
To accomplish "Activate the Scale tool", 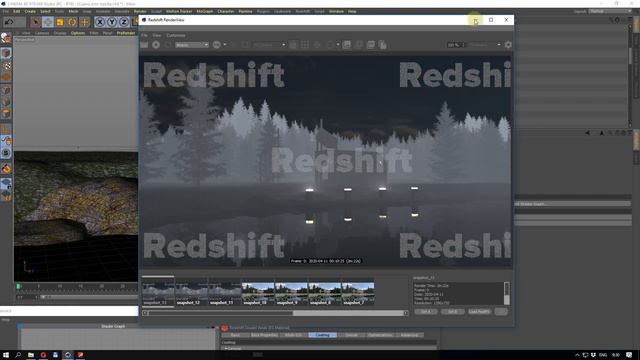I will (x=60, y=22).
